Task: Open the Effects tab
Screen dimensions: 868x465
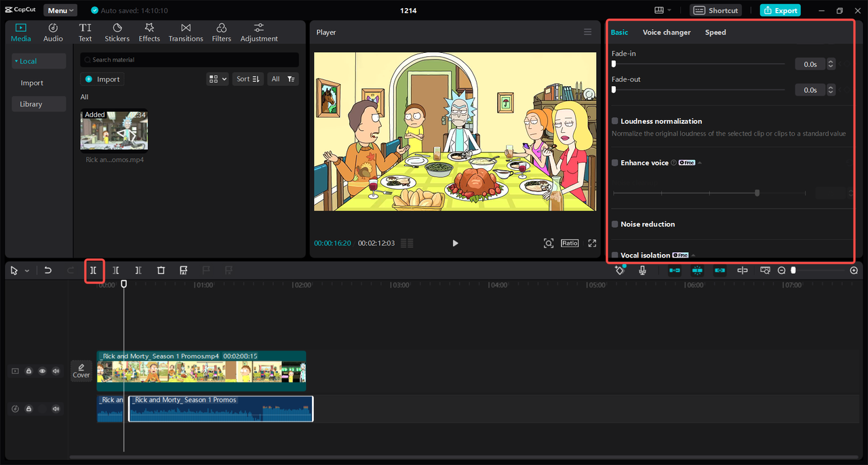Action: (x=149, y=33)
